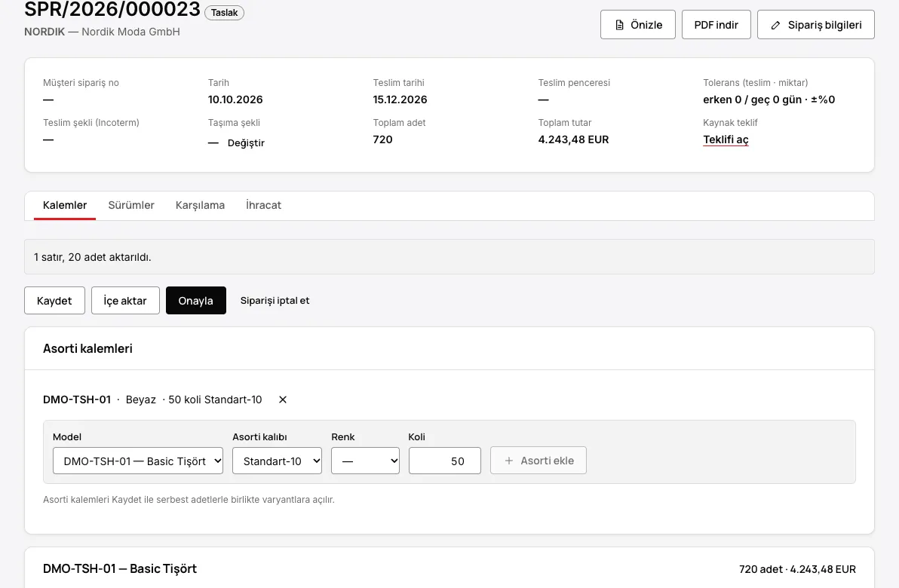Switch to the Sürümler tab
The width and height of the screenshot is (899, 588).
pos(131,205)
